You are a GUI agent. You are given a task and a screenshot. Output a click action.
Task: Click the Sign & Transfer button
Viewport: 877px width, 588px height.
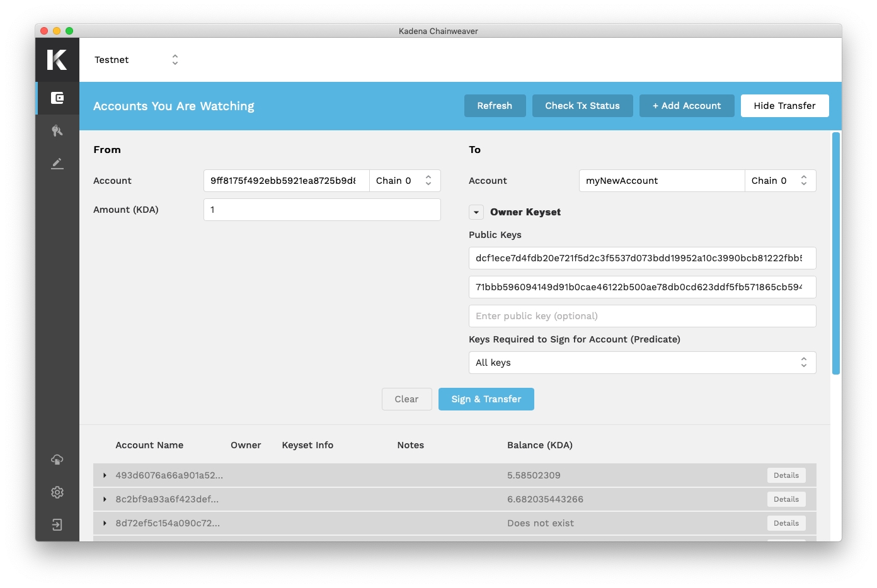point(486,399)
